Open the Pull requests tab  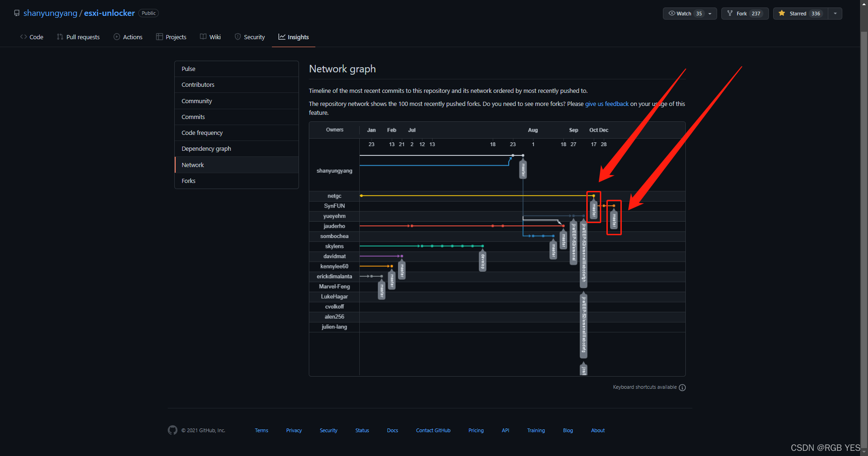[x=78, y=37]
